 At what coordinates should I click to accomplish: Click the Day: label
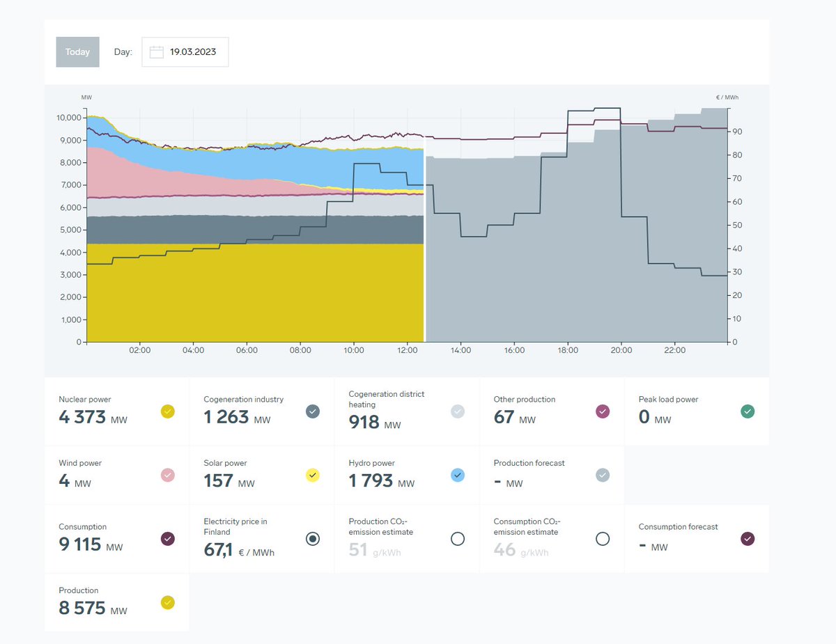click(123, 52)
